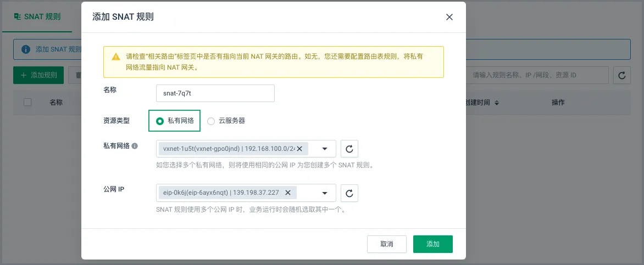Image resolution: width=644 pixels, height=265 pixels.
Task: Click the yellow warning icon in notice
Action: pyautogui.click(x=115, y=57)
